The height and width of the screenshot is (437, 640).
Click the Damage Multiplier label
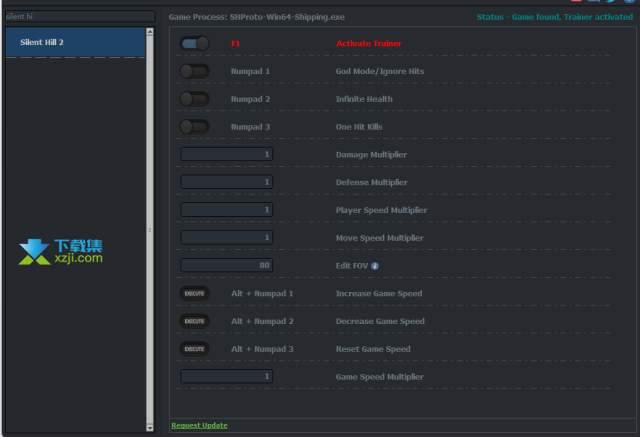[x=371, y=155]
